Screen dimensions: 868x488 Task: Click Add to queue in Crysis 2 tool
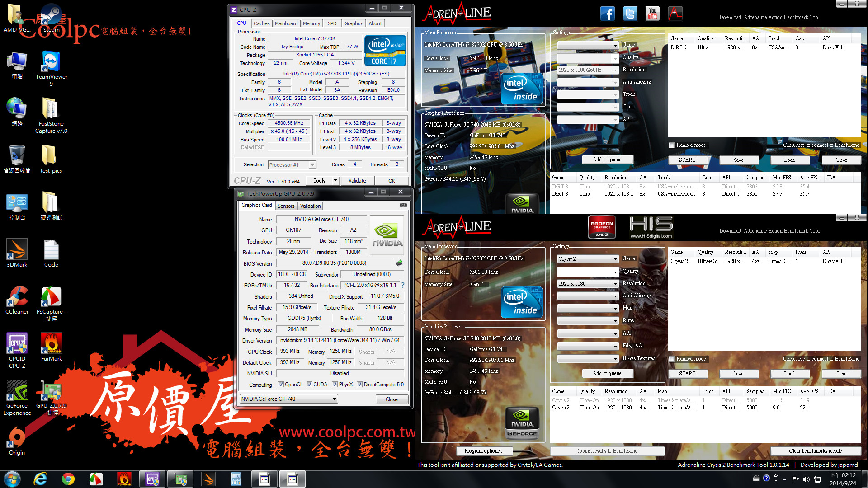tap(607, 374)
